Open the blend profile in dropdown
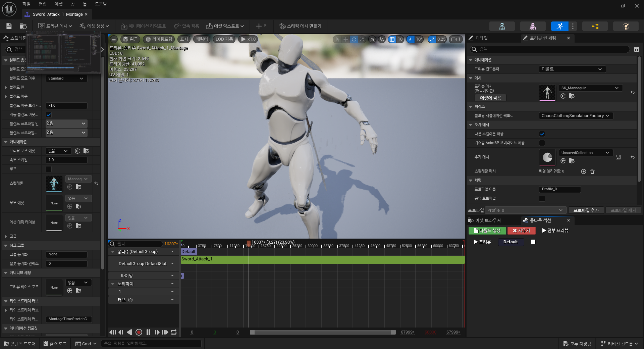644x349 pixels. tap(66, 123)
